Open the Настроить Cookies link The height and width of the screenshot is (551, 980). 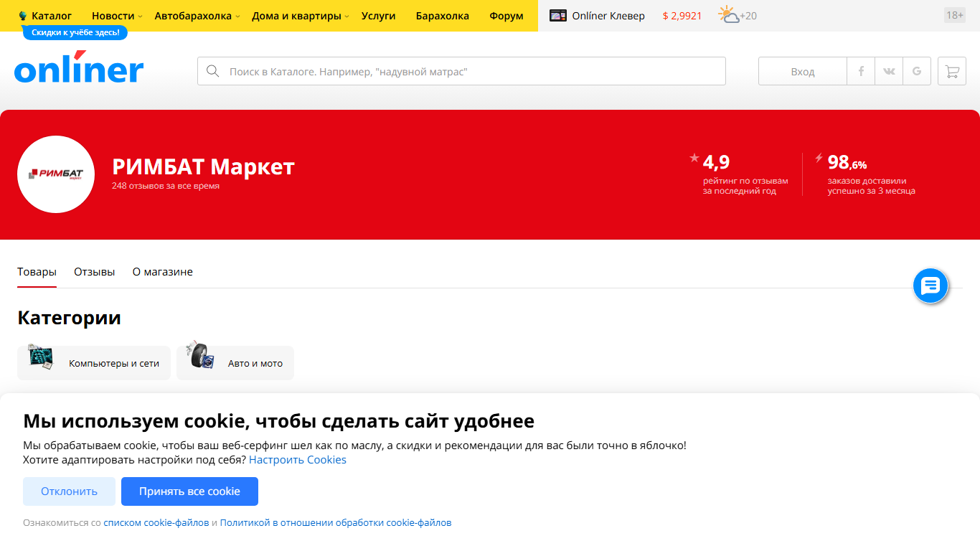pyautogui.click(x=297, y=460)
